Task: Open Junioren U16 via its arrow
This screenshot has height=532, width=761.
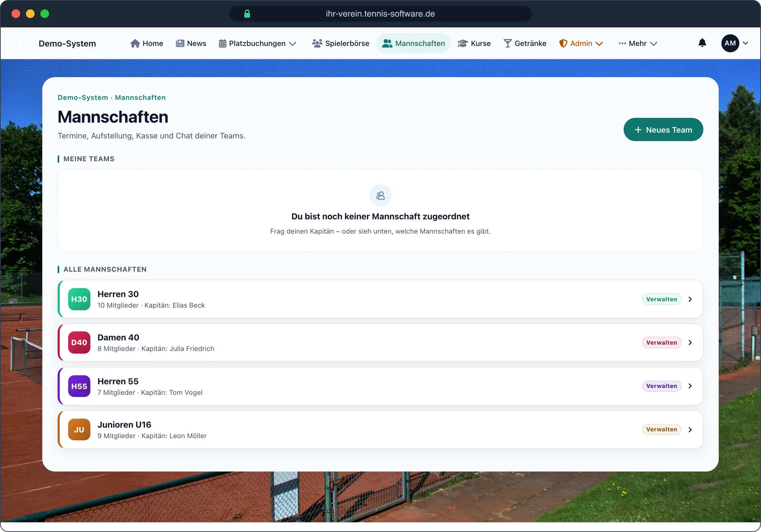Action: click(x=690, y=430)
